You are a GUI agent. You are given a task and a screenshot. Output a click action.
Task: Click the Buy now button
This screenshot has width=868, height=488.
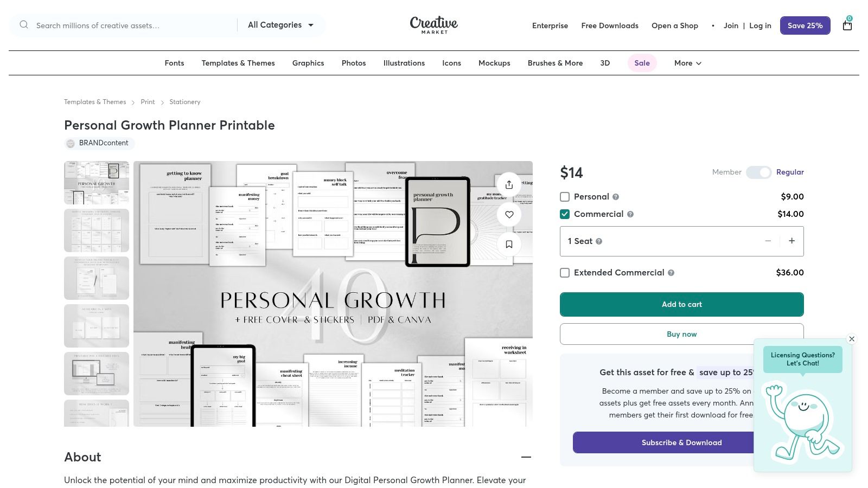(681, 334)
